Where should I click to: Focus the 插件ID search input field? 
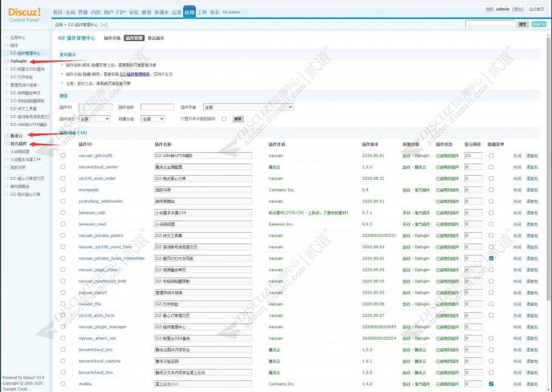click(95, 107)
